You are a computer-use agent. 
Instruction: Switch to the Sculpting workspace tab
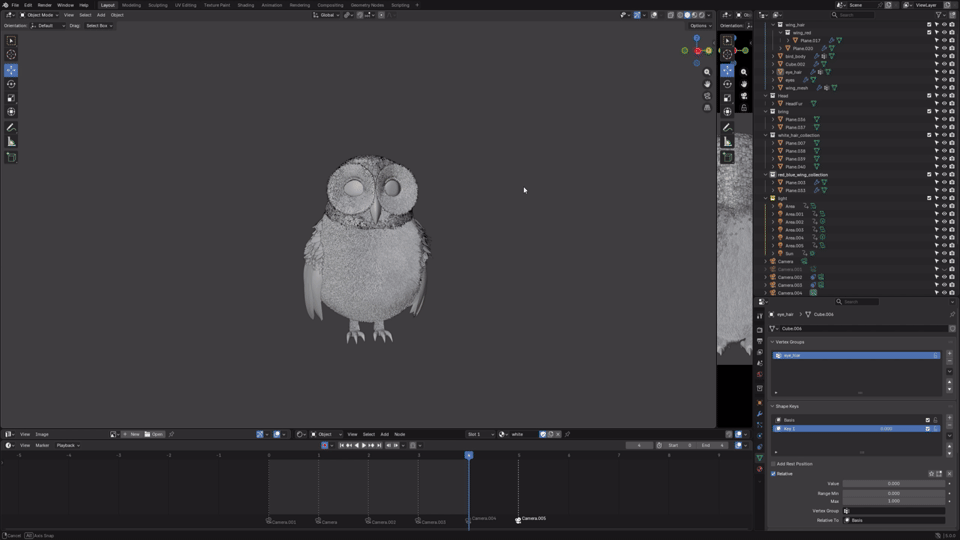pos(157,5)
